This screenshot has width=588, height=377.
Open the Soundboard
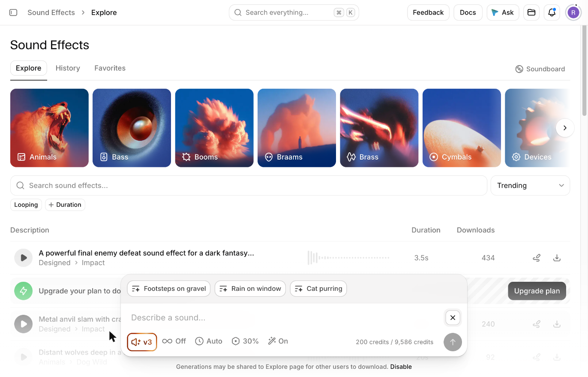[x=540, y=69]
